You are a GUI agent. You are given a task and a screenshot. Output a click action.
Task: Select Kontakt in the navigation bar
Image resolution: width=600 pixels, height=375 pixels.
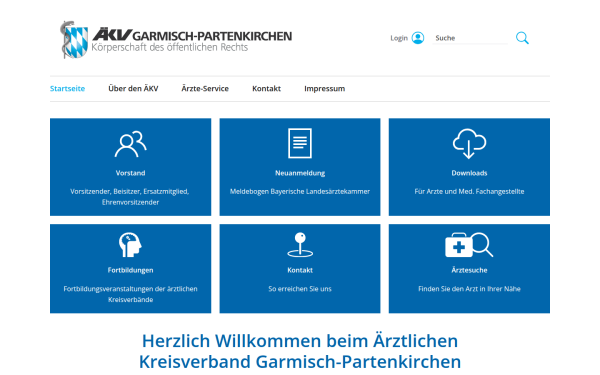pos(266,89)
